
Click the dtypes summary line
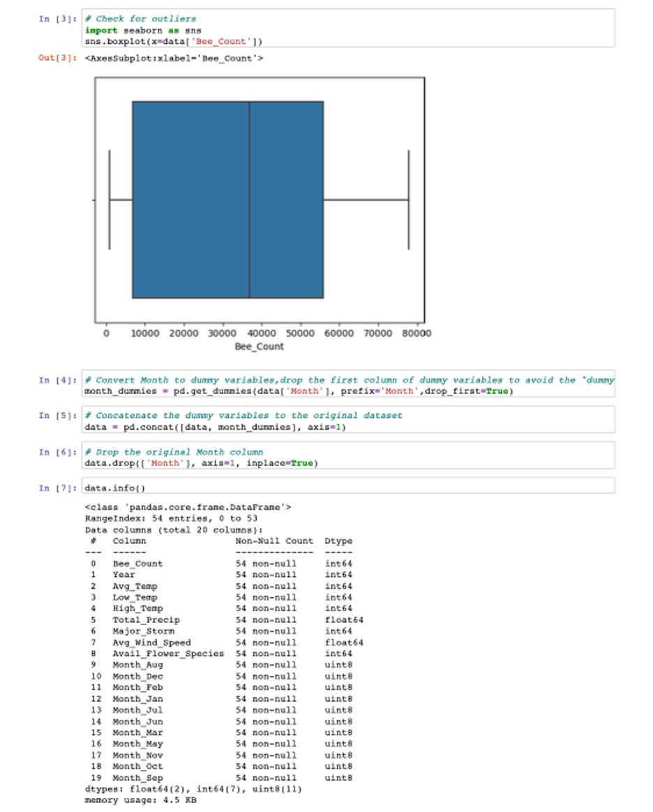pos(193,789)
